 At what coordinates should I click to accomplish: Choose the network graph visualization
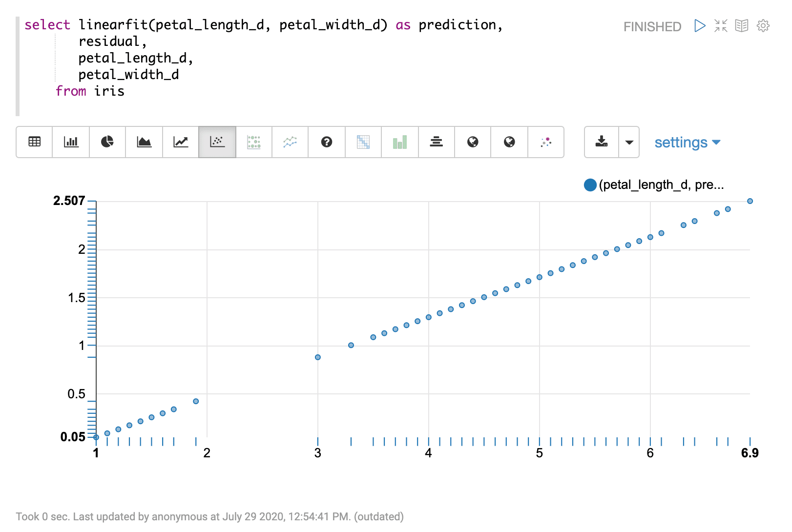[546, 142]
